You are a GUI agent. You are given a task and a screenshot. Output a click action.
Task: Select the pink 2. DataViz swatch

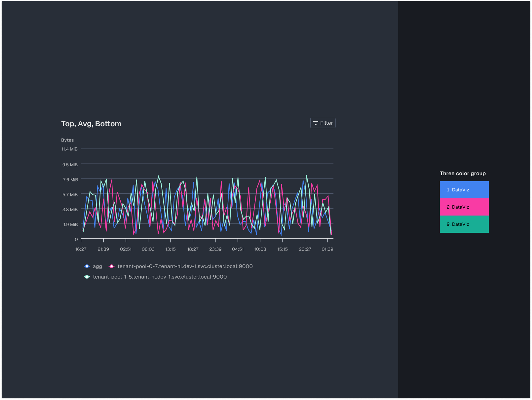[x=464, y=207]
